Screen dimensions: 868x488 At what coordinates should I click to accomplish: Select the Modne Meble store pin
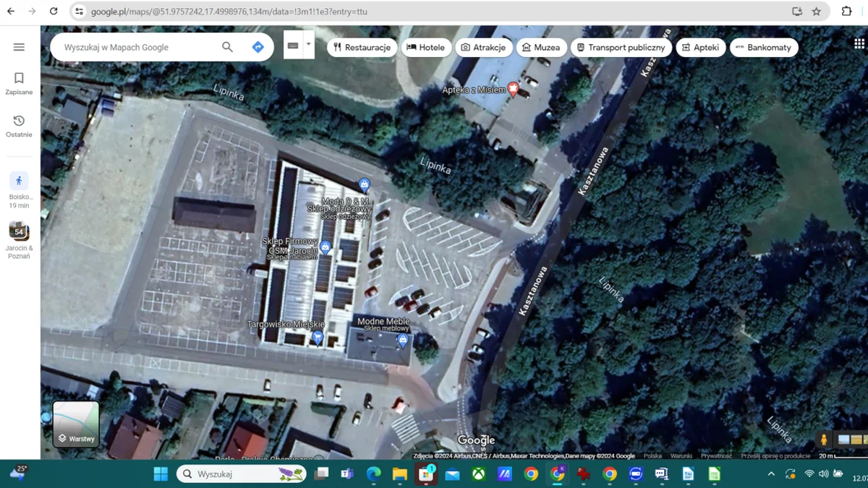coord(403,339)
